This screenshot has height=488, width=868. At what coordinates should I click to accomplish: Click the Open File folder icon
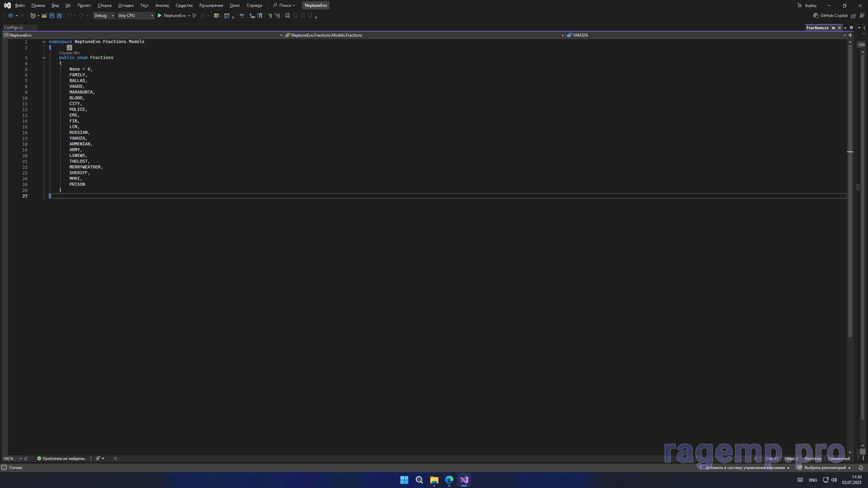[44, 16]
